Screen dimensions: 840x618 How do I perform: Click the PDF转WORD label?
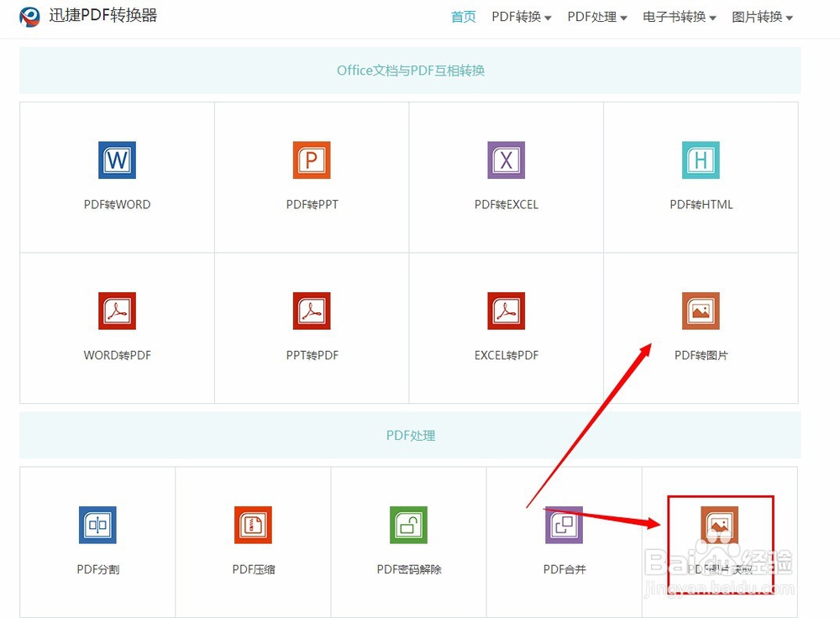pyautogui.click(x=117, y=205)
